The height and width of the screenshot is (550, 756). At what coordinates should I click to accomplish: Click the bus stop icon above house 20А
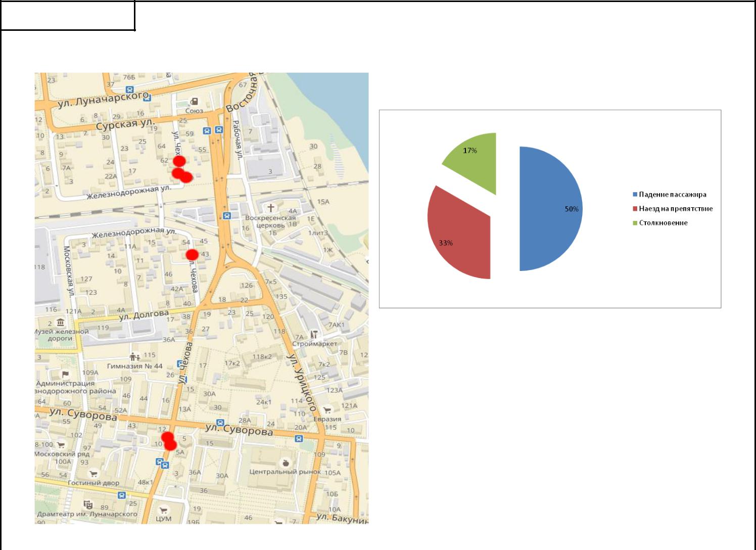click(299, 439)
